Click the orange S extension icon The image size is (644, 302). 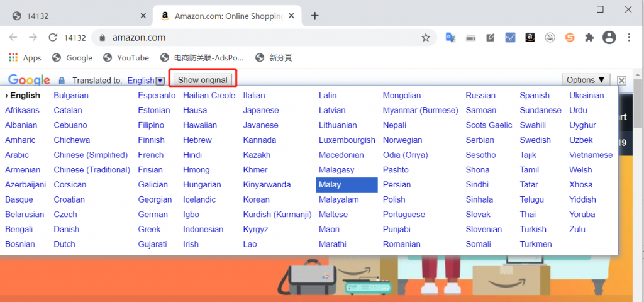point(569,38)
